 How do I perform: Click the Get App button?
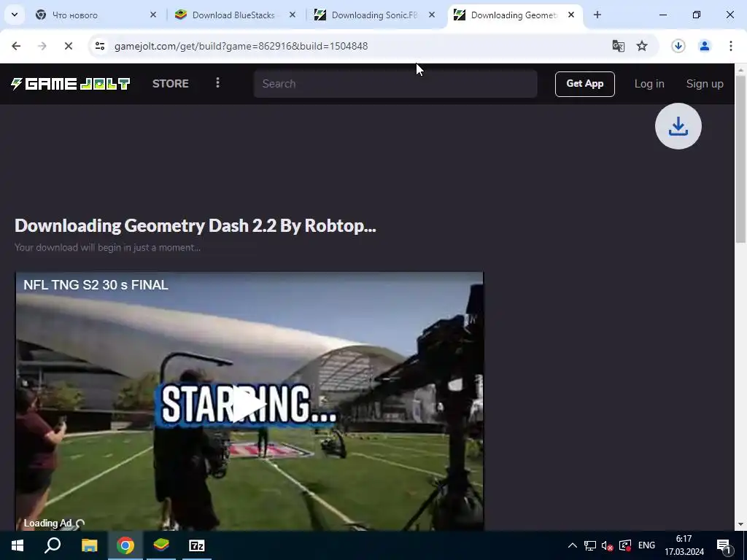point(584,84)
